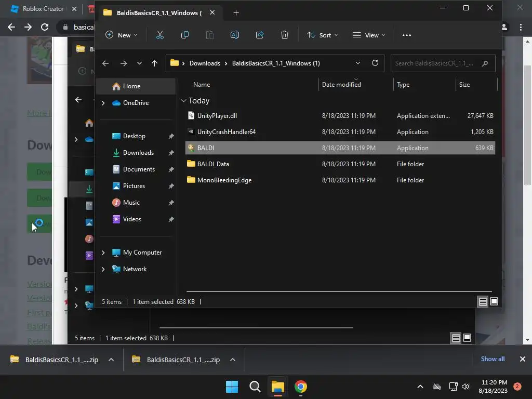The width and height of the screenshot is (532, 399).
Task: Click the Chrome three-dot menu
Action: pyautogui.click(x=521, y=27)
